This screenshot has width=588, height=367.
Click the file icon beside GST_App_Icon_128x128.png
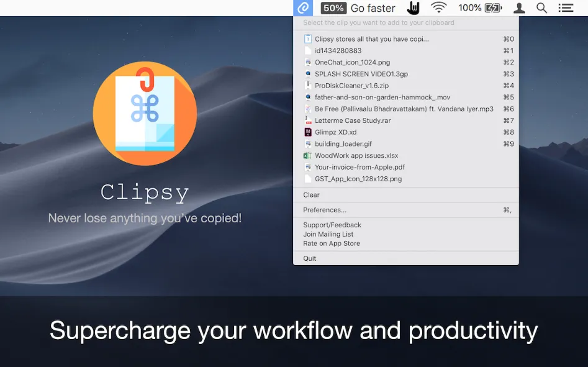[x=308, y=178]
